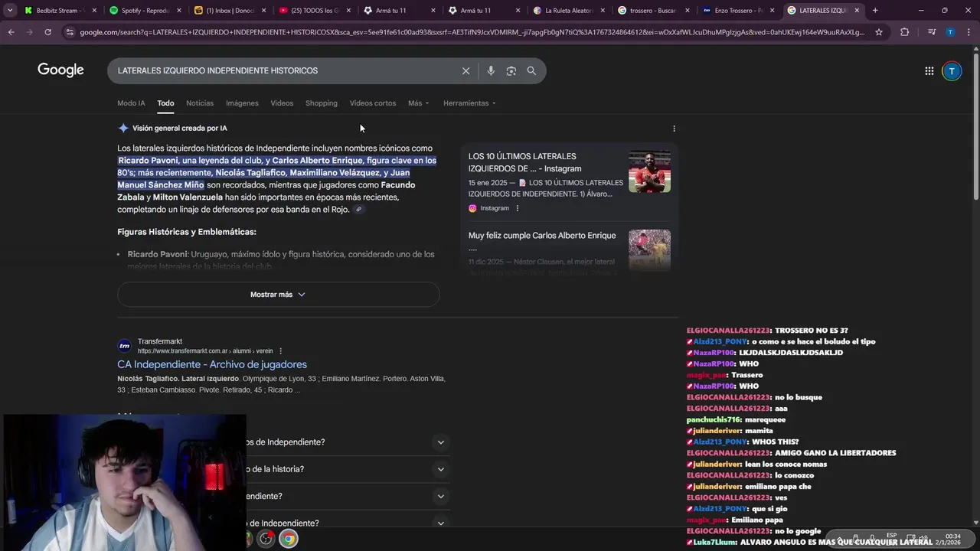Screen dimensions: 980x551
Task: Search by image with the Google Lens icon
Action: pos(511,70)
